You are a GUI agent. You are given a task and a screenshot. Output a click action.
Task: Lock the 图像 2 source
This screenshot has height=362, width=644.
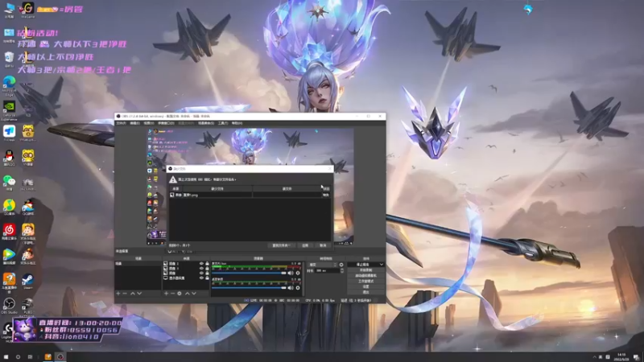207,264
